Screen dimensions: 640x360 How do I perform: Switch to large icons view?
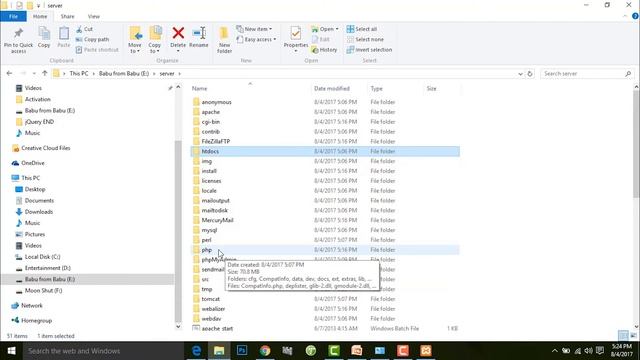[633, 336]
